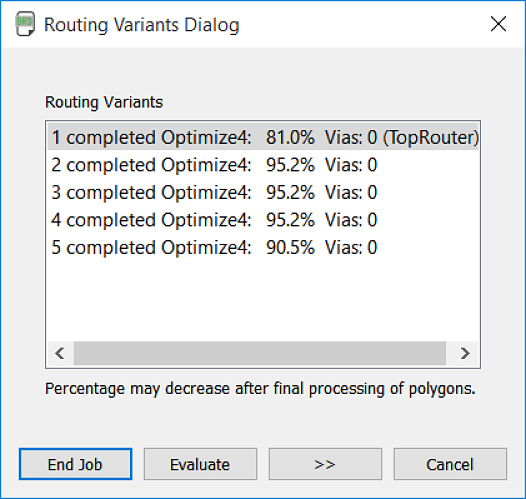This screenshot has height=499, width=526.
Task: Click the Routing Variants Dialog title text
Action: pyautogui.click(x=142, y=25)
